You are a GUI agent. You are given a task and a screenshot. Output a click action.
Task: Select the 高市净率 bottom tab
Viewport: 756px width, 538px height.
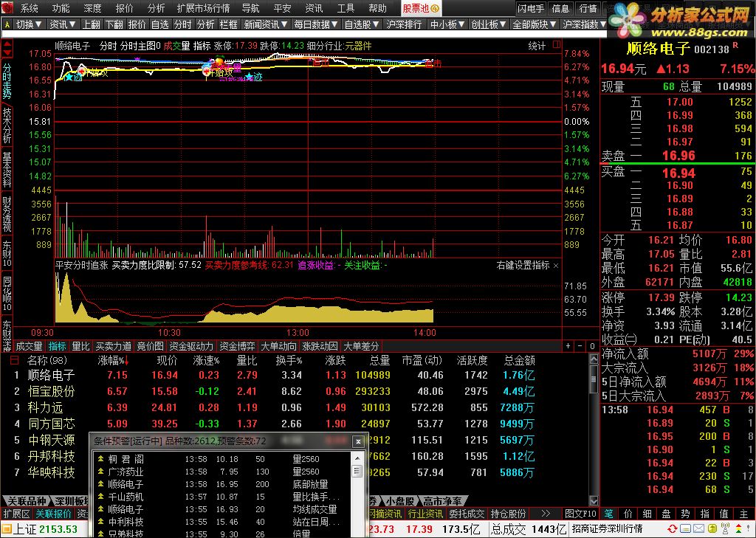click(x=442, y=502)
